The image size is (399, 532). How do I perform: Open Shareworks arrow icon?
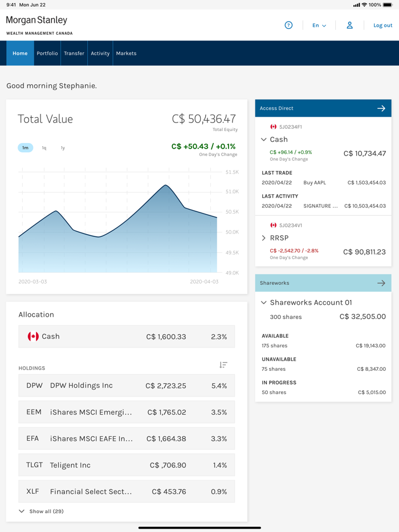(x=381, y=283)
